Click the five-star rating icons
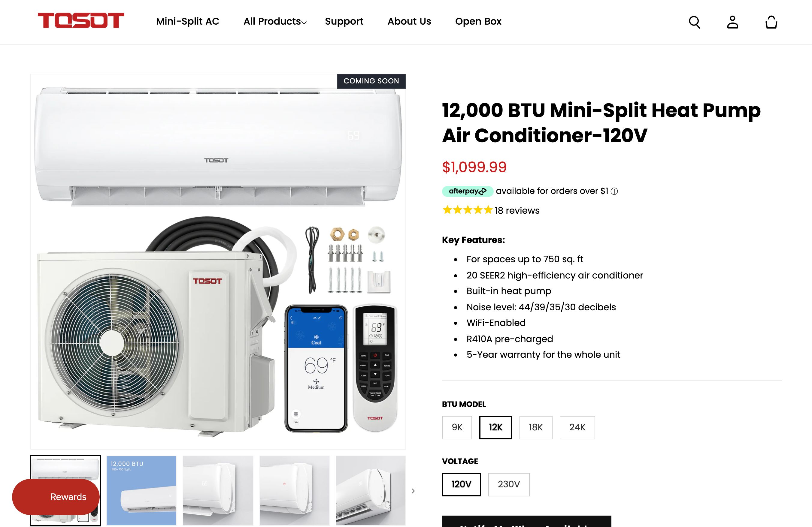Image resolution: width=812 pixels, height=527 pixels. click(x=468, y=210)
